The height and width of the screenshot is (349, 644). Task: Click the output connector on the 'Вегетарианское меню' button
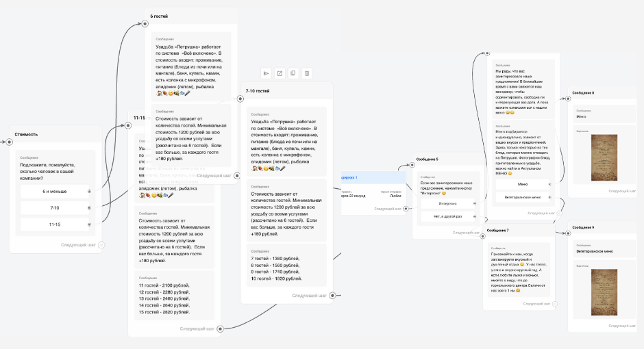tap(550, 198)
